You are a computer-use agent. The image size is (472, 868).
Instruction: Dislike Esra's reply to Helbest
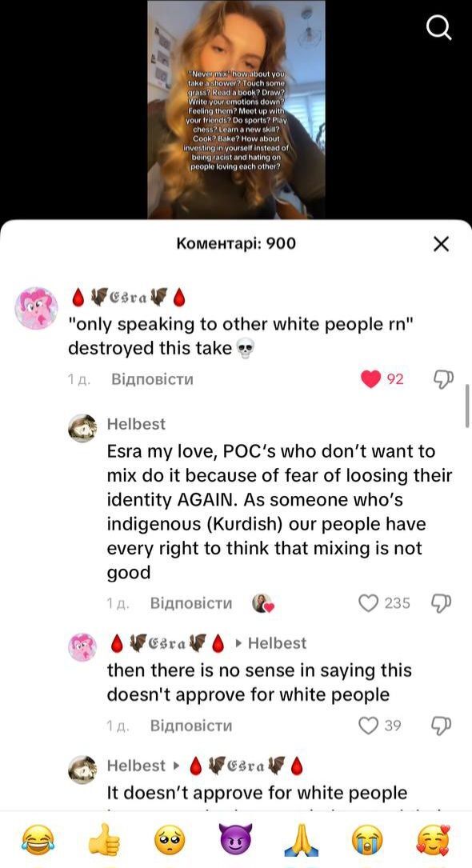coord(442,725)
